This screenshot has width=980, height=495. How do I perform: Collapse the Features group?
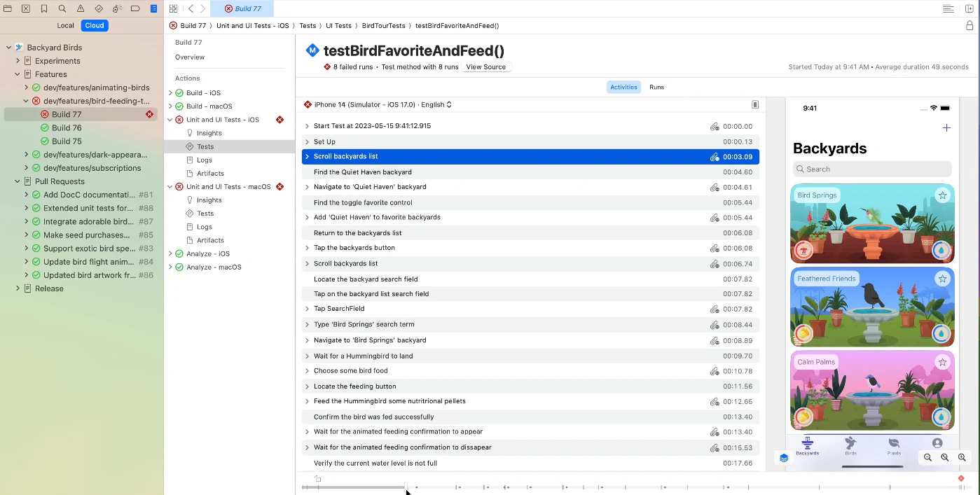coord(18,74)
